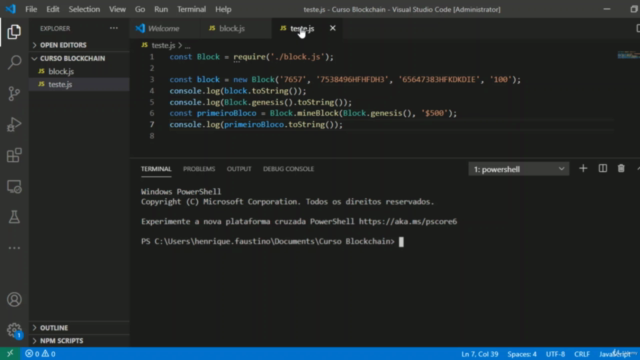This screenshot has height=360, width=640.
Task: Expand the NPM Scripts section
Action: (x=79, y=341)
